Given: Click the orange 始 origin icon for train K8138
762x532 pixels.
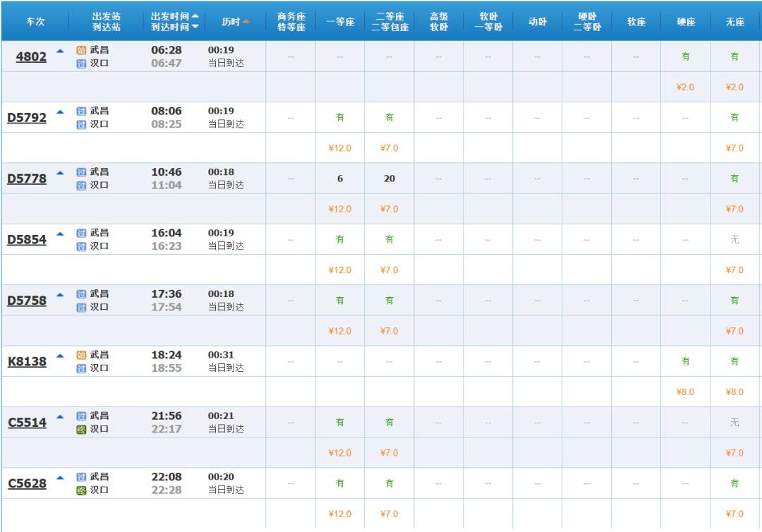Looking at the screenshot, I should 80,356.
